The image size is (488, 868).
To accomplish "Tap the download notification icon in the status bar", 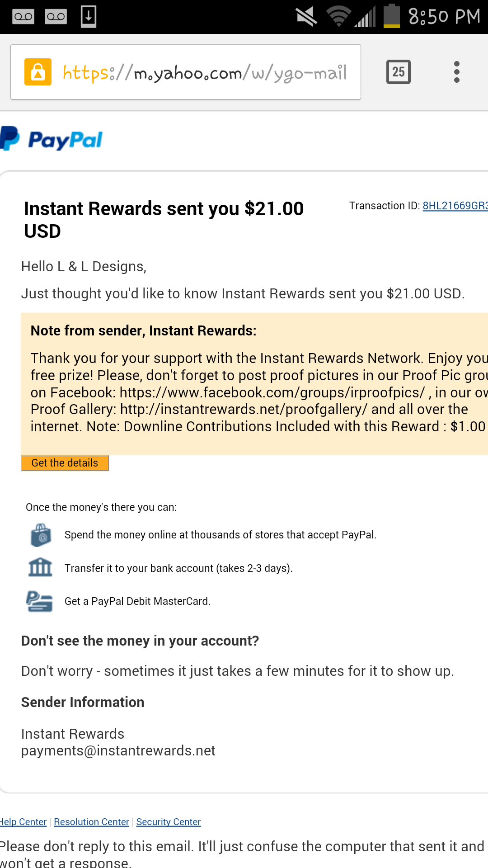I will click(89, 17).
